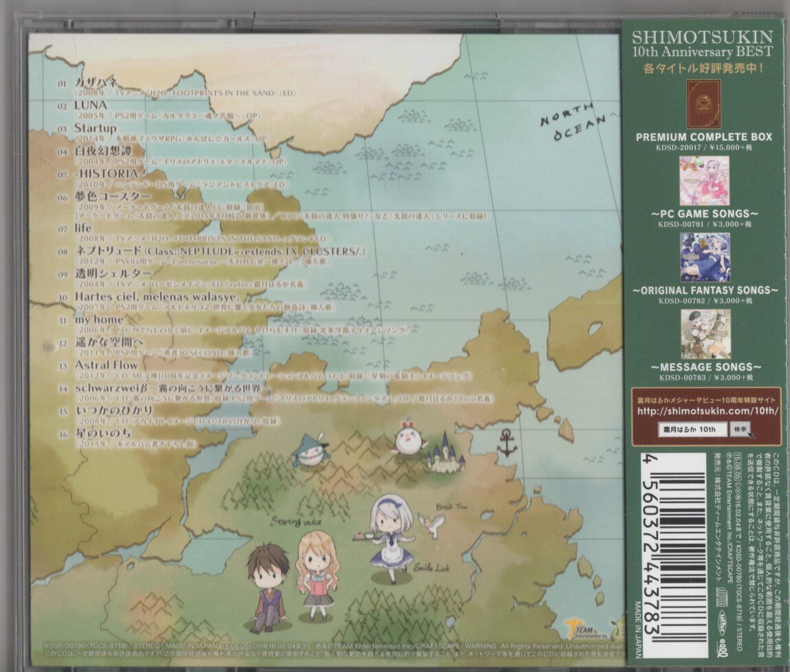This screenshot has height=672, width=790.
Task: Click the Starting voice map label
Action: click(x=296, y=521)
